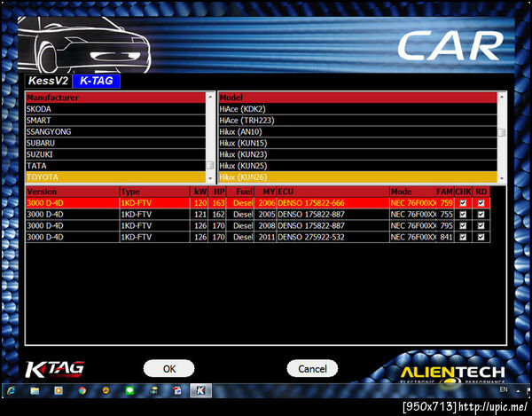Toggle RD checkbox for MY 2006 row
The image size is (532, 416).
(481, 203)
